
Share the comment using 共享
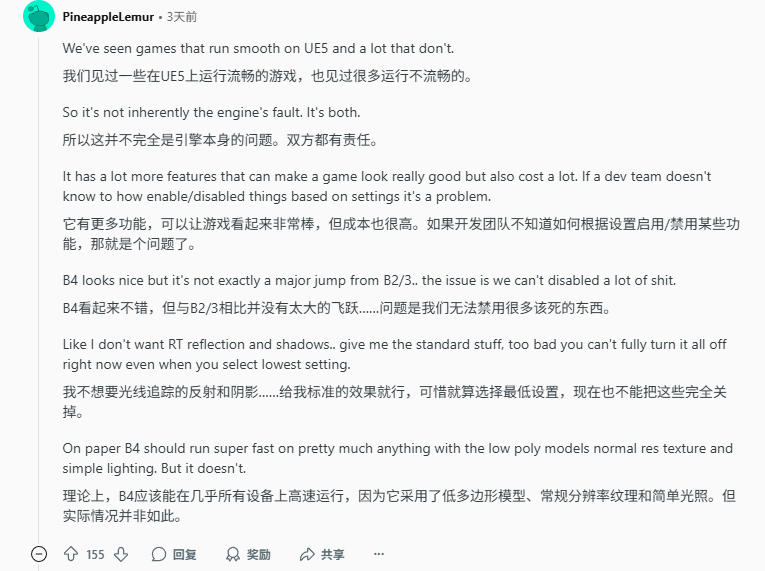coord(322,554)
